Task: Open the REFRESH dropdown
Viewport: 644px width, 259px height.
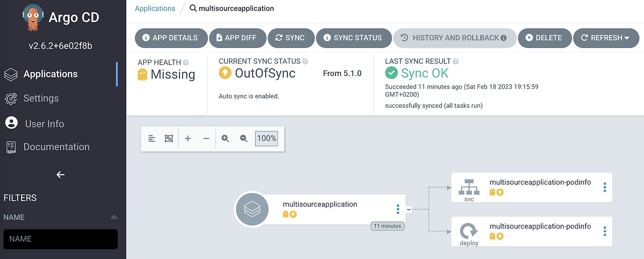Action: [x=606, y=38]
